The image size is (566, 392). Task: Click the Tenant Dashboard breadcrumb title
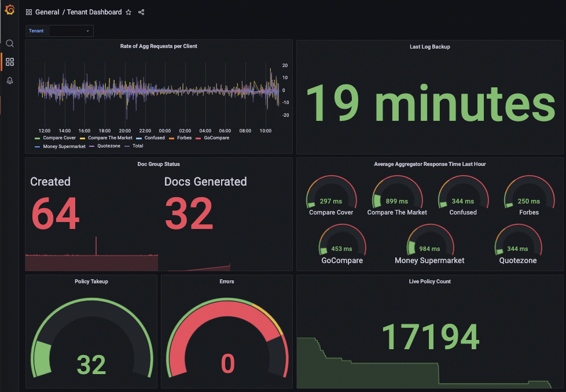pyautogui.click(x=94, y=12)
